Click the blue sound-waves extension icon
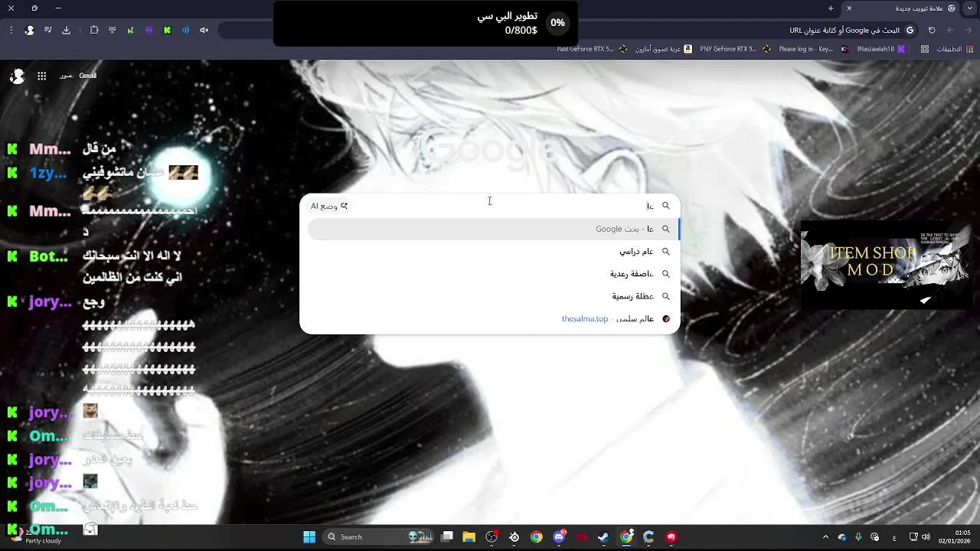Image resolution: width=980 pixels, height=551 pixels. point(185,30)
